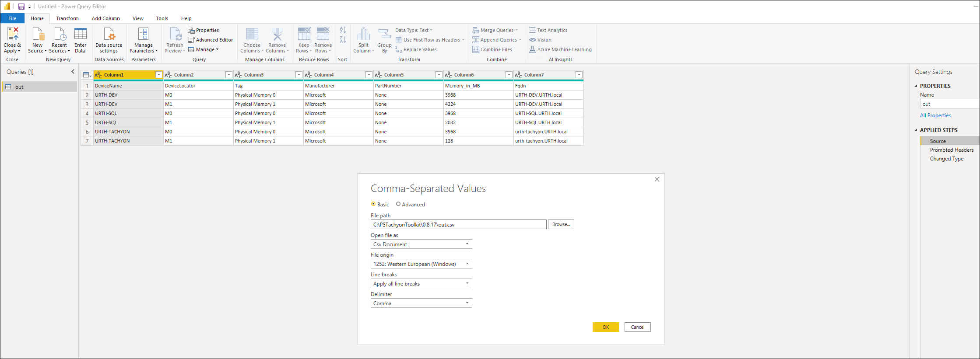
Task: Select the Advanced radio button
Action: [398, 204]
